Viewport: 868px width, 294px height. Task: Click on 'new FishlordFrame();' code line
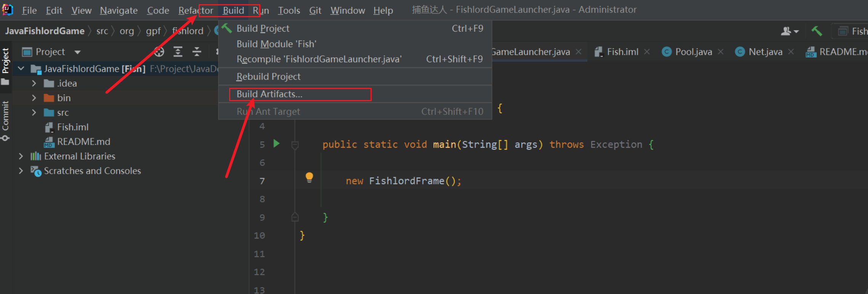coord(404,181)
